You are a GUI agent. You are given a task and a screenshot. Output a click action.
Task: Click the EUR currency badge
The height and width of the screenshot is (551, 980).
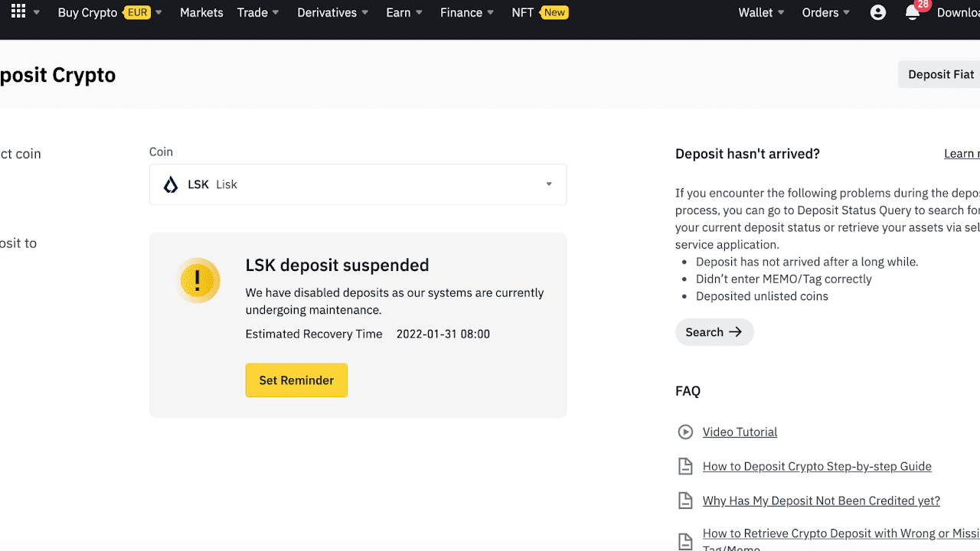pyautogui.click(x=137, y=12)
